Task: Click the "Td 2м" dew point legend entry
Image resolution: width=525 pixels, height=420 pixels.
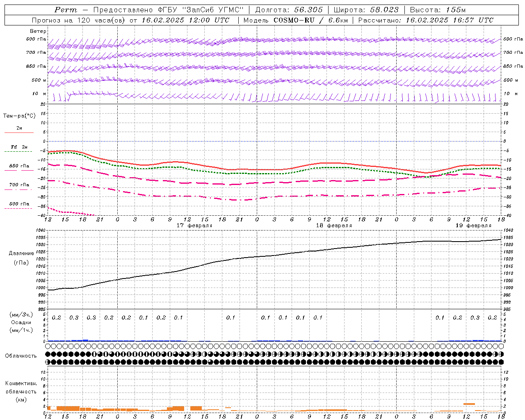Action: (x=19, y=147)
